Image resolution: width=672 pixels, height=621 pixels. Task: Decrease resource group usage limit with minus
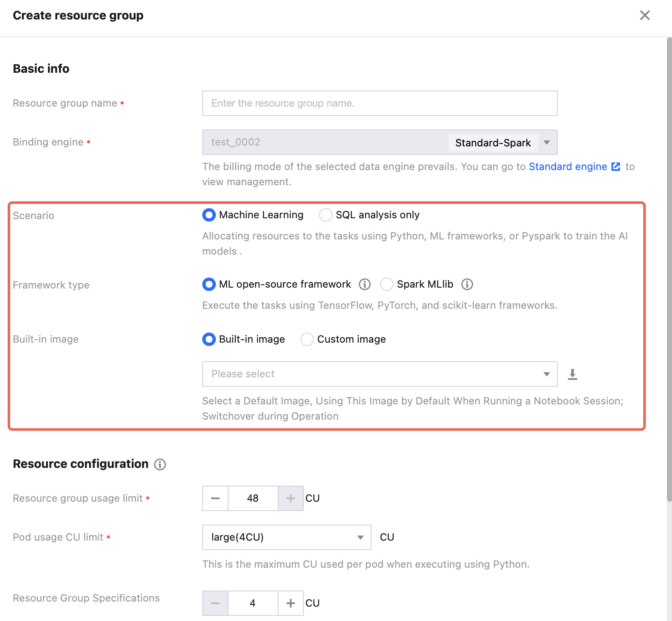(x=215, y=498)
